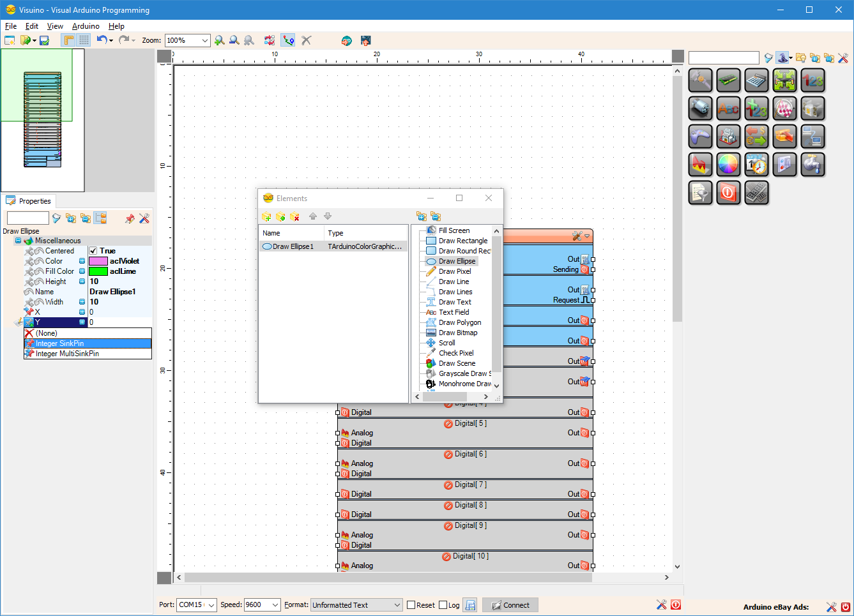This screenshot has height=616, width=854.
Task: Click the Zoom in magnifier icon
Action: point(220,40)
